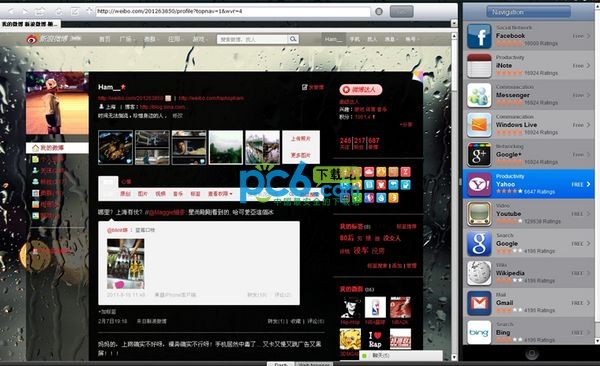Expand the Facebook entry chevron
600x366 pixels.
coord(589,36)
